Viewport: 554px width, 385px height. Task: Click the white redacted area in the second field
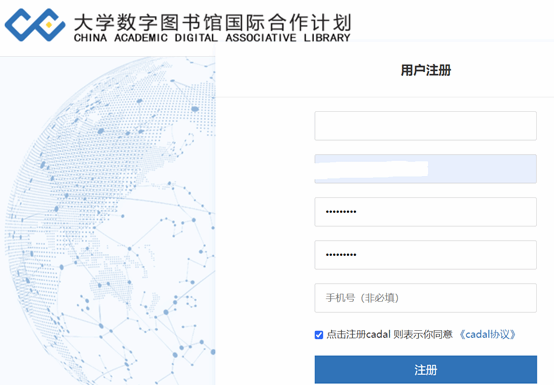371,169
